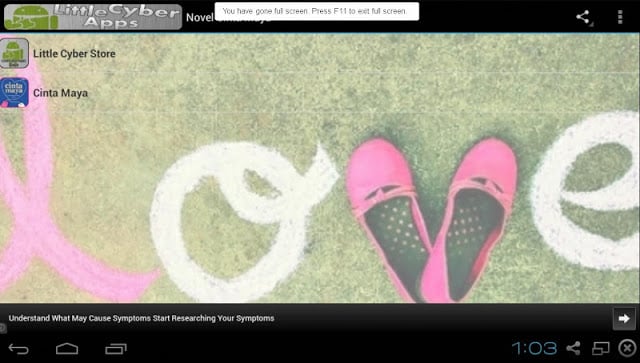The image size is (640, 363).
Task: Tap the Little Cyber Apps logo
Action: [93, 17]
